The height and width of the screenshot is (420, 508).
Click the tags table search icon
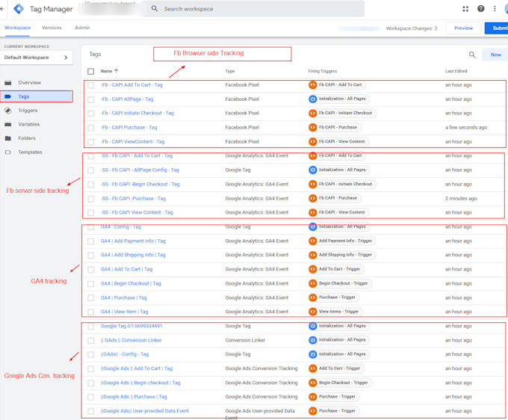coord(472,55)
